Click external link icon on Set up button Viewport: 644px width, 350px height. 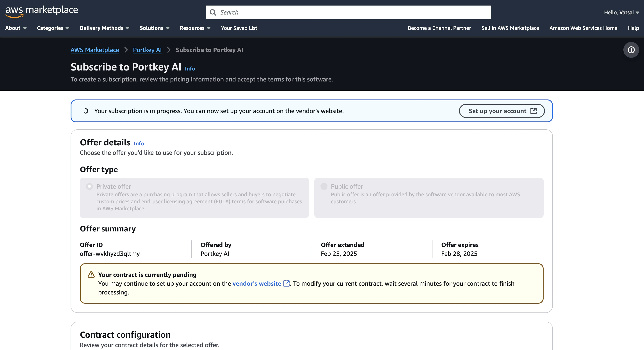[x=534, y=111]
